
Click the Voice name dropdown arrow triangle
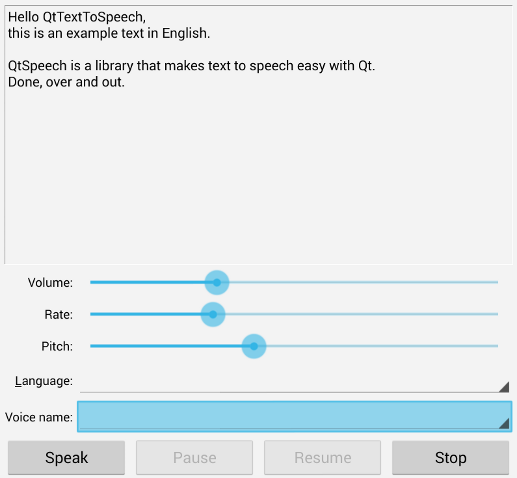coord(504,423)
